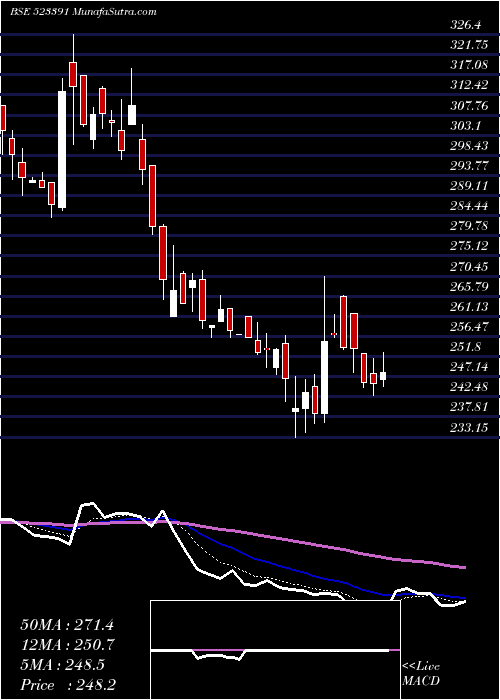
Task: Click the 317.08 price level label
Action: pos(468,65)
